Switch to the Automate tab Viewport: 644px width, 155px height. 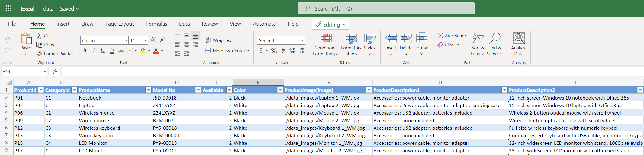click(x=264, y=24)
